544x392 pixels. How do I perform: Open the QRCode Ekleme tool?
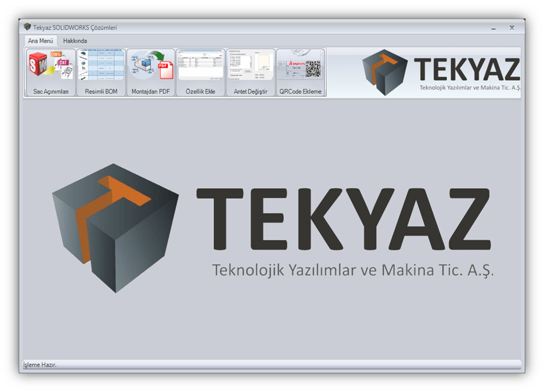[301, 73]
